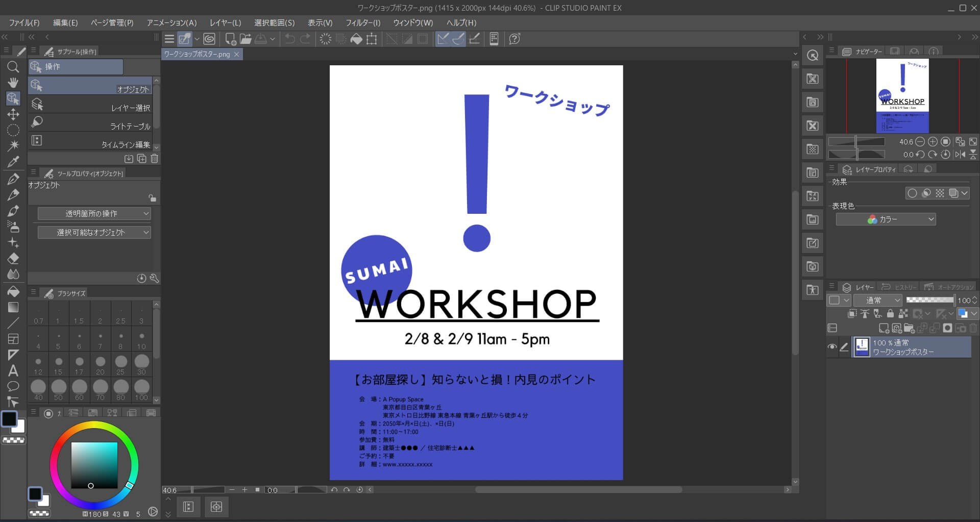Click the main drawing color swatch
Screen dimensions: 980x522
(x=9, y=419)
